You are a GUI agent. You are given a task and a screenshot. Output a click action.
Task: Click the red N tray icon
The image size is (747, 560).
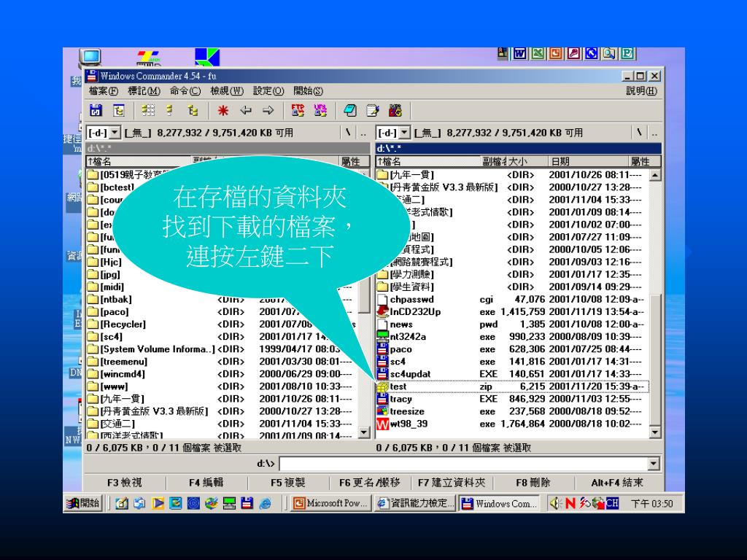coord(570,503)
